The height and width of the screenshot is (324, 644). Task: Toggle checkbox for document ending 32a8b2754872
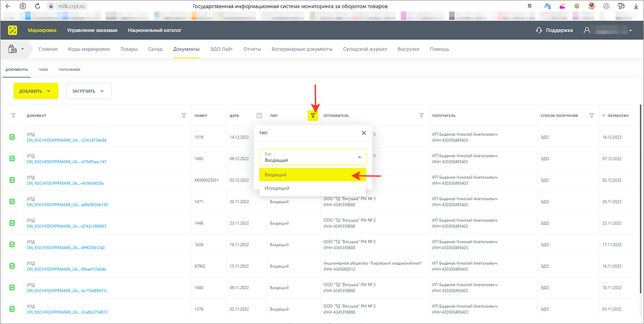(x=12, y=309)
